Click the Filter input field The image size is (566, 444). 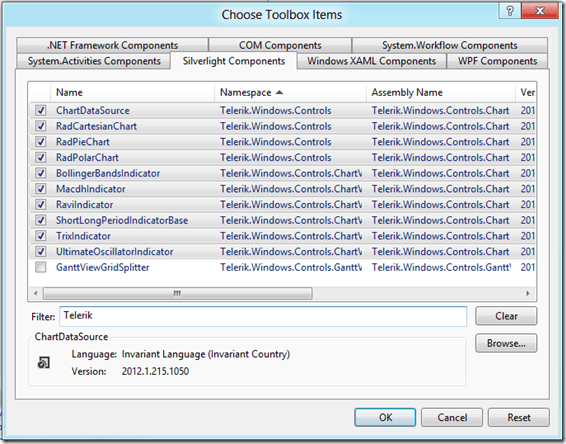263,316
